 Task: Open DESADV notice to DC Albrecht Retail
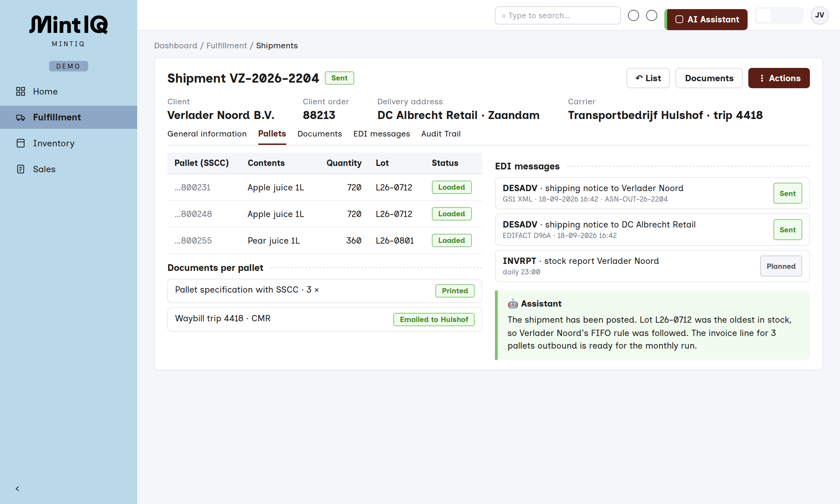tap(652, 230)
